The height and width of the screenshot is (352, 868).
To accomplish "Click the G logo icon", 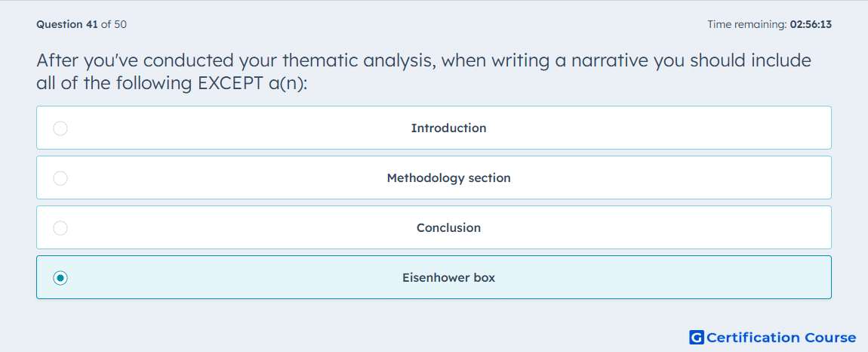I will pyautogui.click(x=697, y=337).
